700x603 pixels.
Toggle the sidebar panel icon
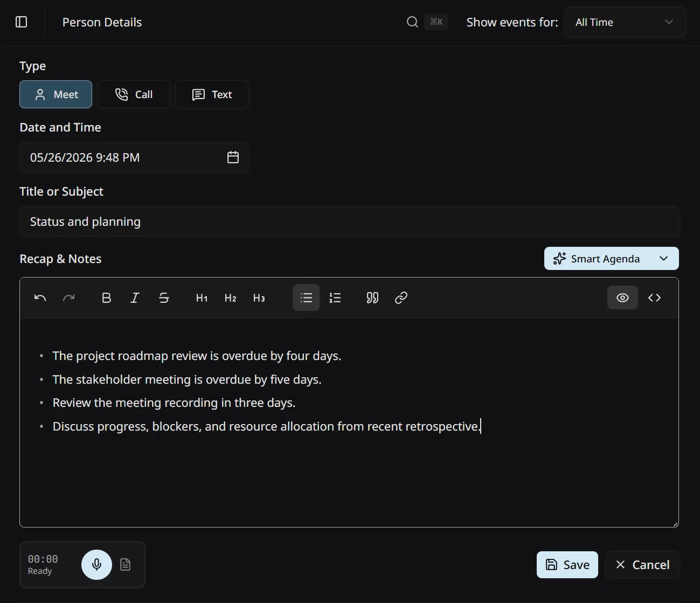[22, 22]
